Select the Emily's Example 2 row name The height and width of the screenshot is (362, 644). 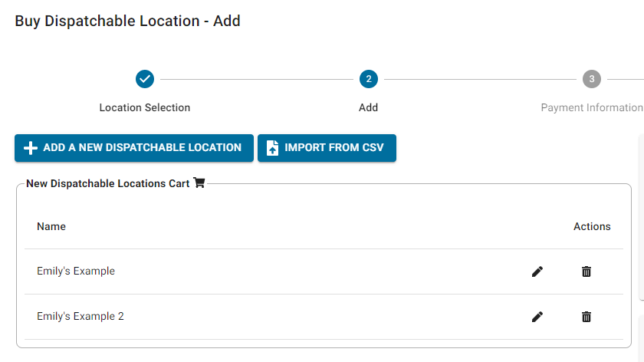80,317
